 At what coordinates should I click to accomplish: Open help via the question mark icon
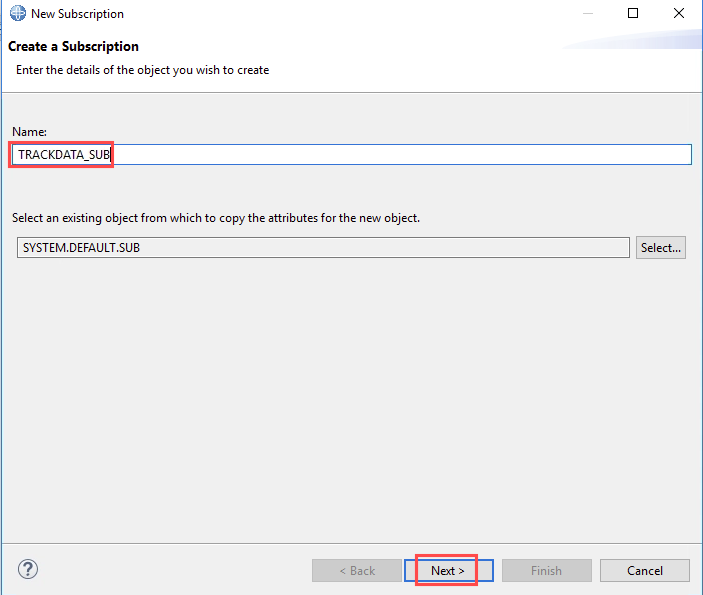pos(28,569)
